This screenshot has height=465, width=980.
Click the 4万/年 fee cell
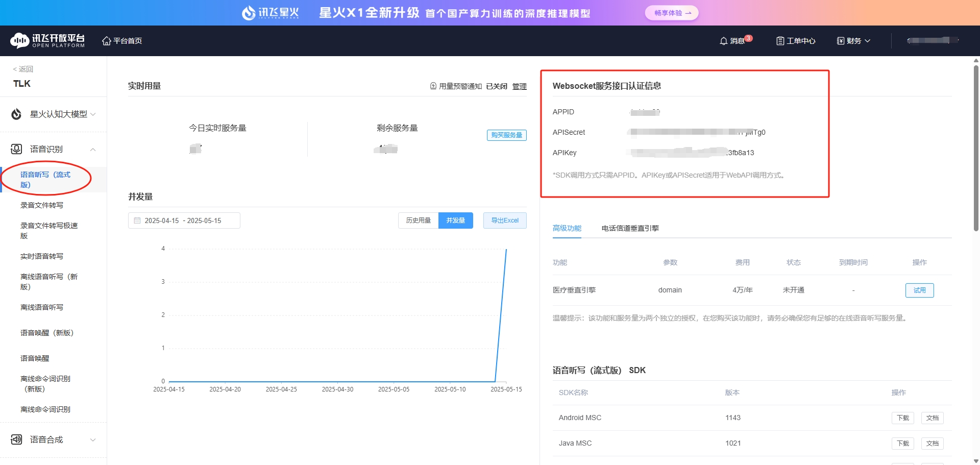click(742, 290)
